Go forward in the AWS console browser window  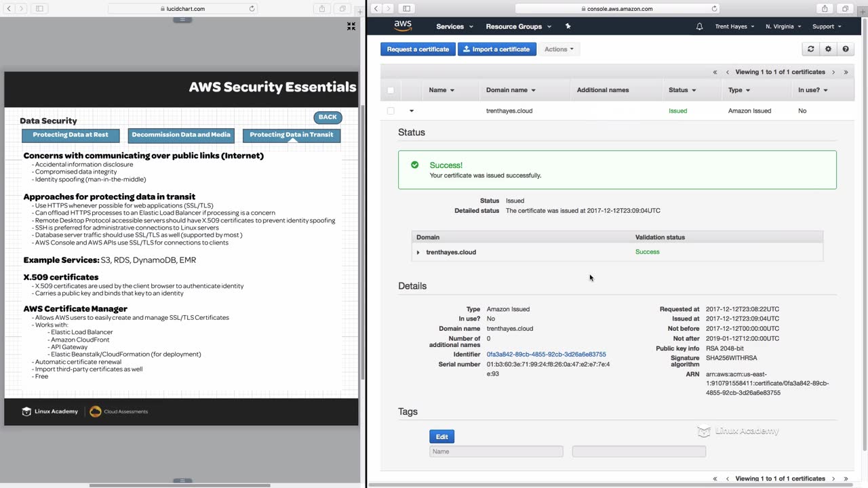tap(389, 9)
